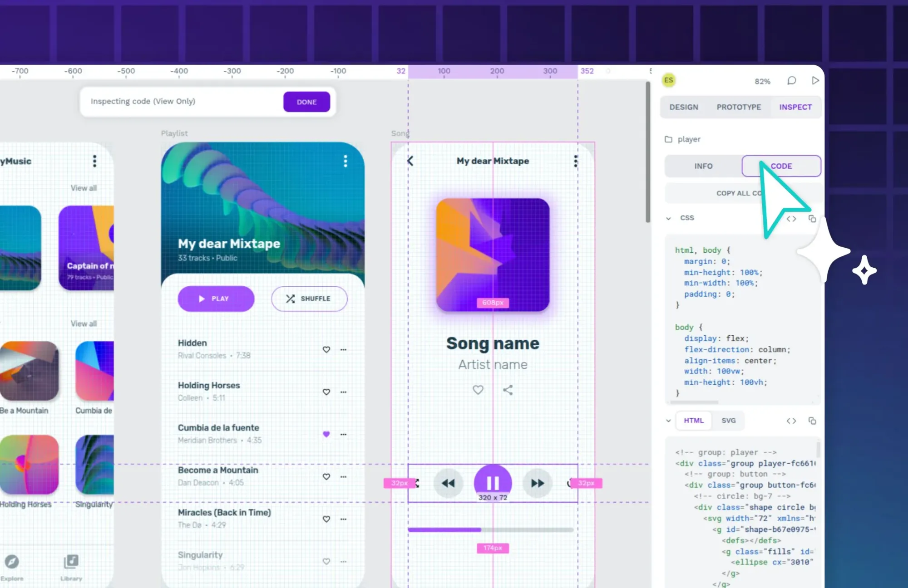This screenshot has width=908, height=588.
Task: Select the Playlist board label
Action: (x=174, y=133)
